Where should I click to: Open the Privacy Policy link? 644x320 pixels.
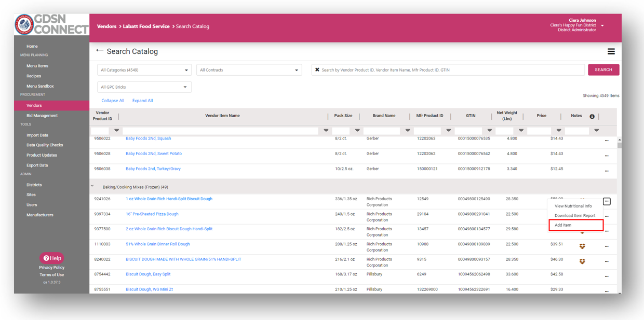[52, 268]
